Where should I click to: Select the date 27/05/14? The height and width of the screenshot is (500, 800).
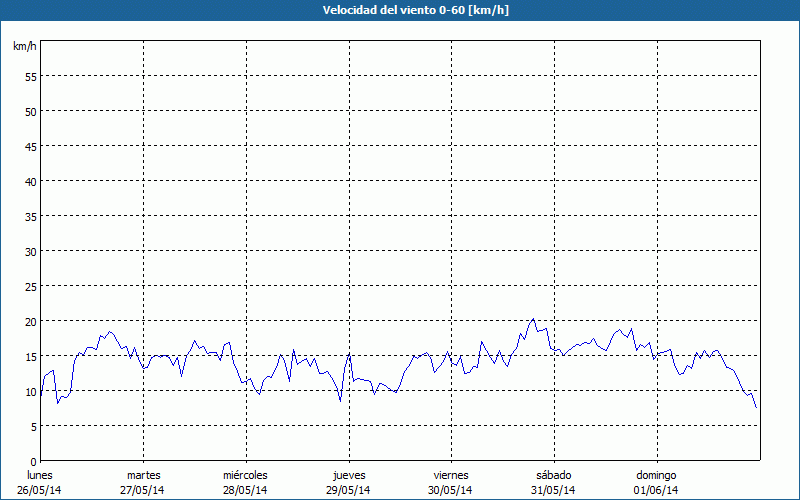(143, 490)
